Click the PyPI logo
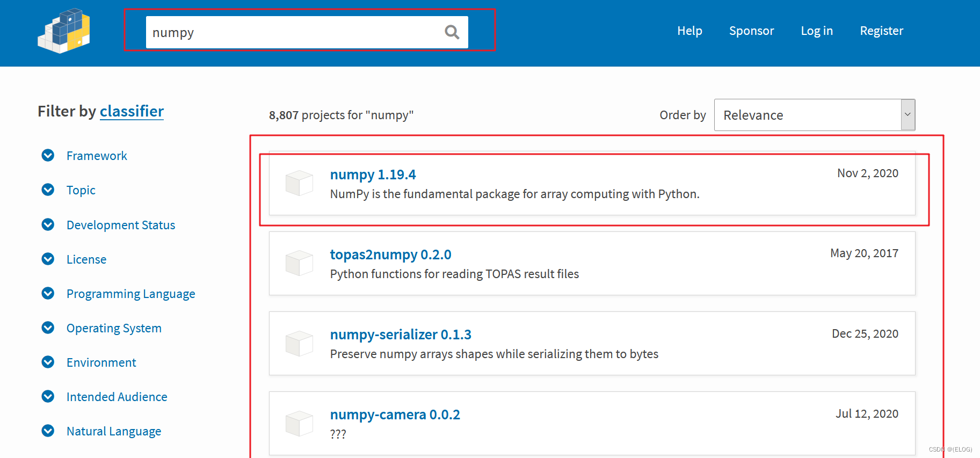The image size is (980, 458). 64,31
